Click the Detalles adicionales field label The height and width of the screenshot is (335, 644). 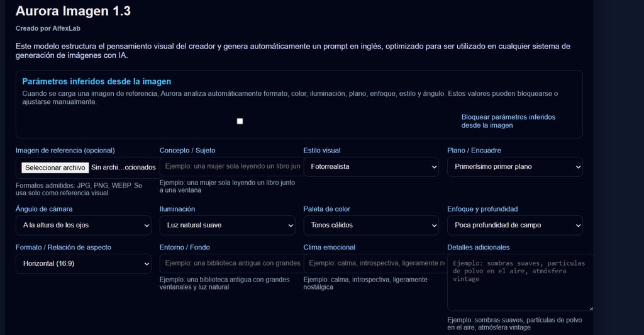pyautogui.click(x=479, y=247)
